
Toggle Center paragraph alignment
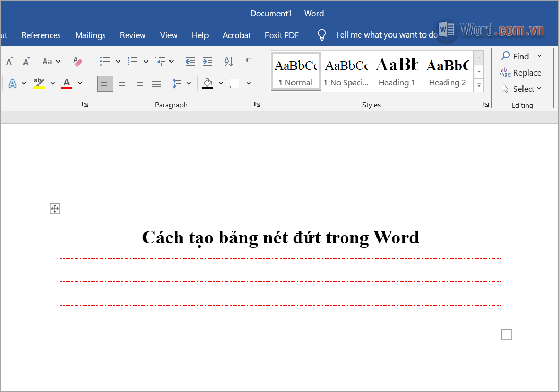(122, 83)
